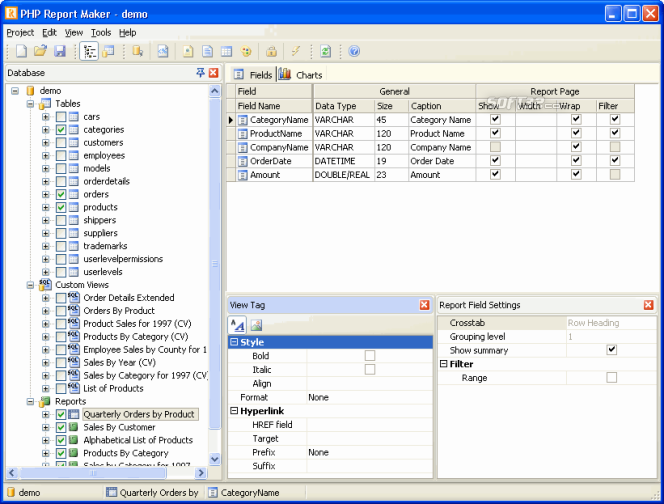Switch to the Charts tab

click(x=302, y=75)
